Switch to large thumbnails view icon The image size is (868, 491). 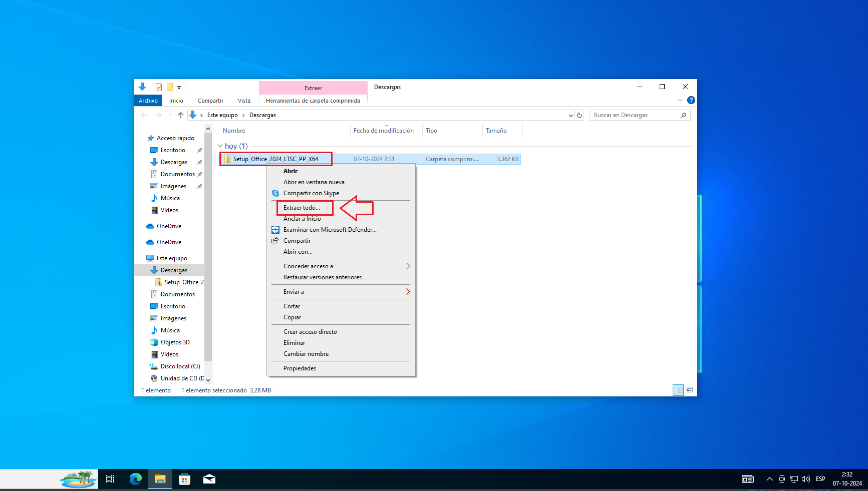(689, 390)
